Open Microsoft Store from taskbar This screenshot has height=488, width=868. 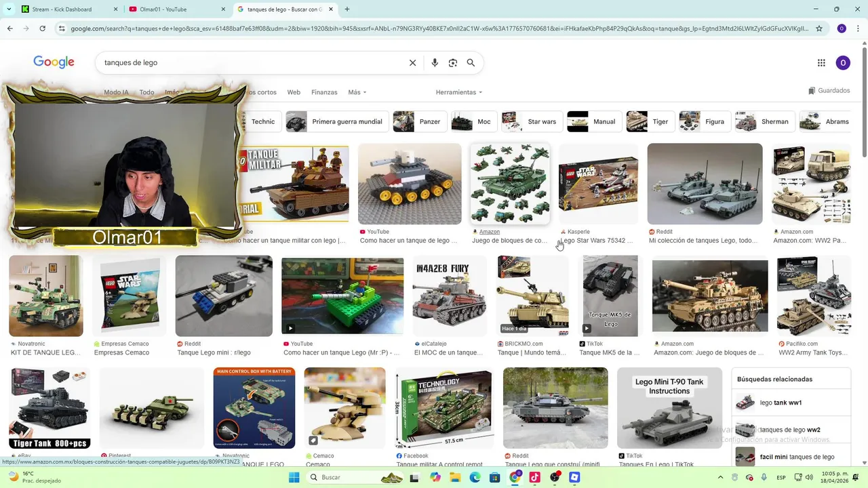[495, 477]
